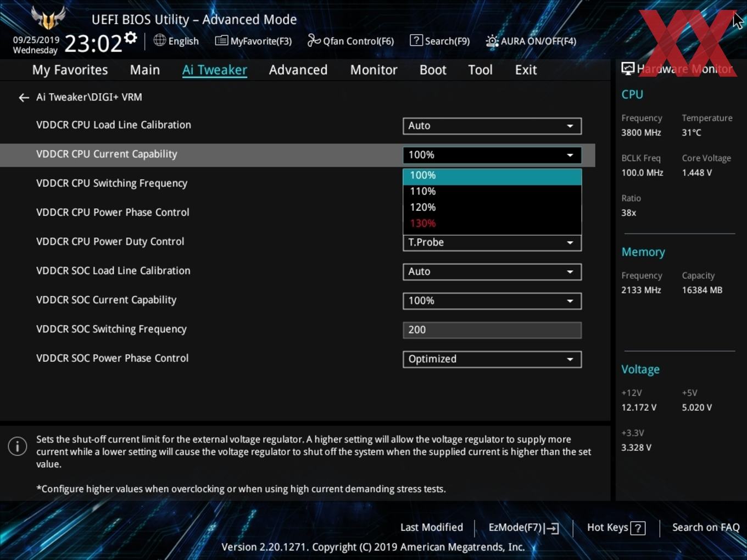The width and height of the screenshot is (747, 560).
Task: Click the memory capacity 16384 MB value
Action: coord(702,290)
